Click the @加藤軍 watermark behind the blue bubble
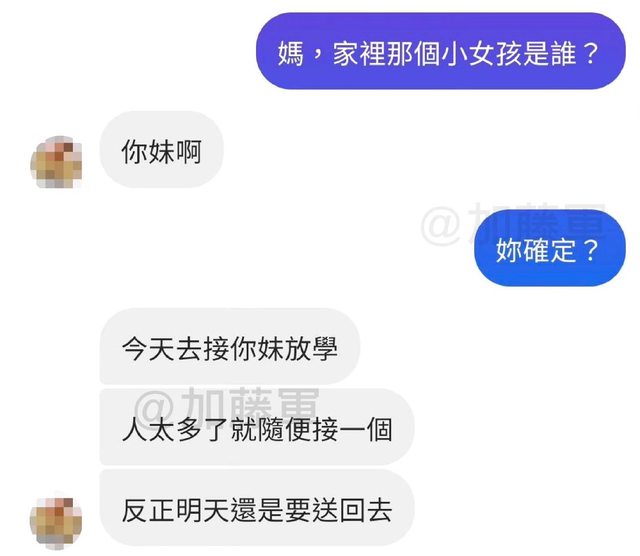Screen dimensions: 640x556 (x=513, y=224)
